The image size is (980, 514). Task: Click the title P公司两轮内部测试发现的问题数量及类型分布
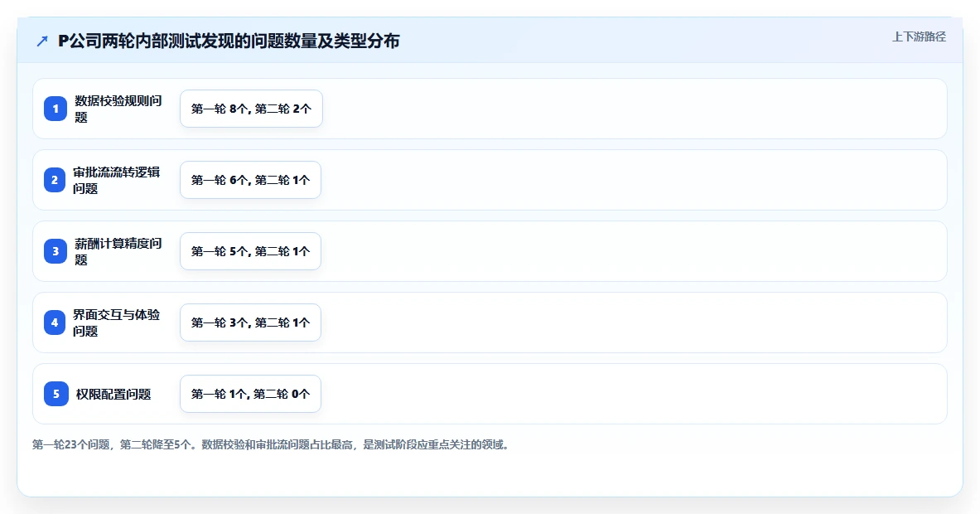[229, 41]
